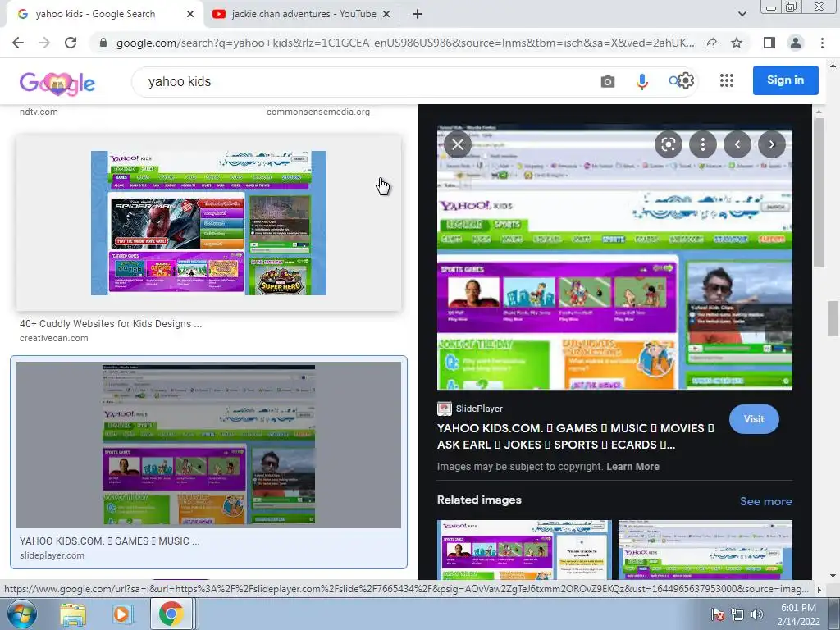Screen dimensions: 840x630
Task: Click the Google doodle logo
Action: (57, 83)
